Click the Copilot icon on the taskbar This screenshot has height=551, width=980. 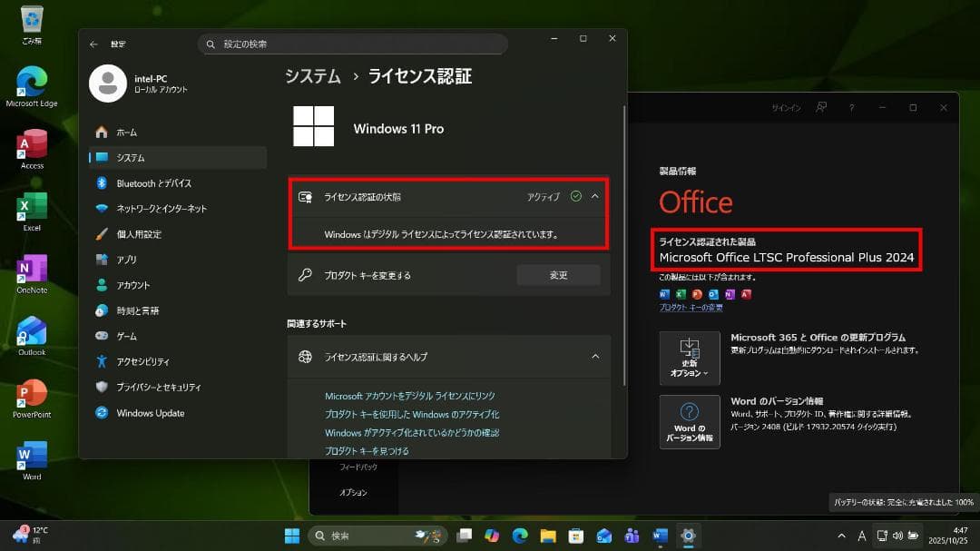(492, 536)
